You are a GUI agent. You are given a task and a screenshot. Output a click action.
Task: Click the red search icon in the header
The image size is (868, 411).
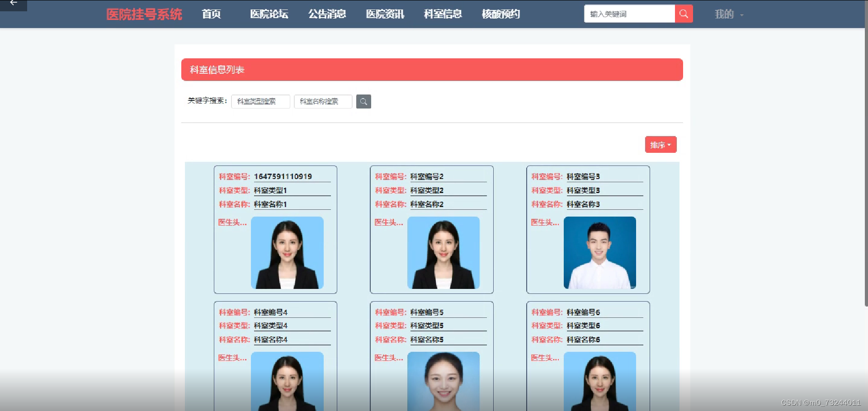point(684,14)
